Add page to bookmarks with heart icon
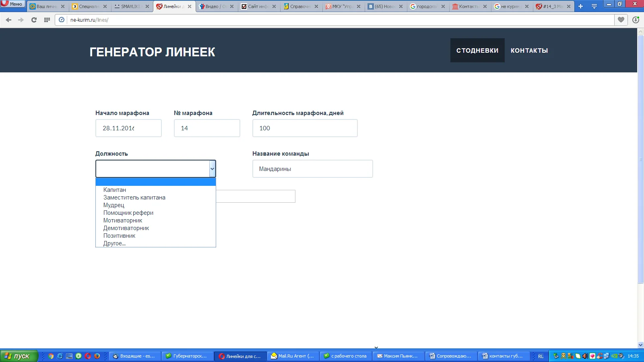This screenshot has width=644, height=362. pos(621,20)
